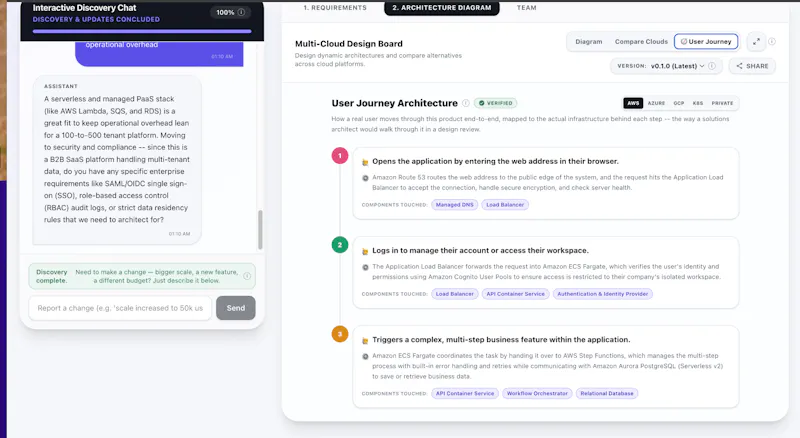Click user icon beside 'Triggers a complex' step
Image resolution: width=800 pixels, height=438 pixels.
coord(365,340)
